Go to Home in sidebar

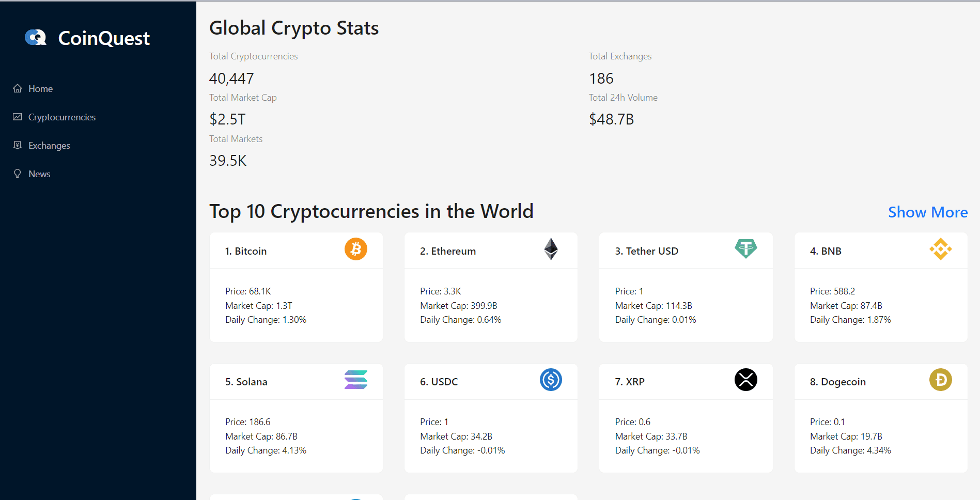[40, 89]
